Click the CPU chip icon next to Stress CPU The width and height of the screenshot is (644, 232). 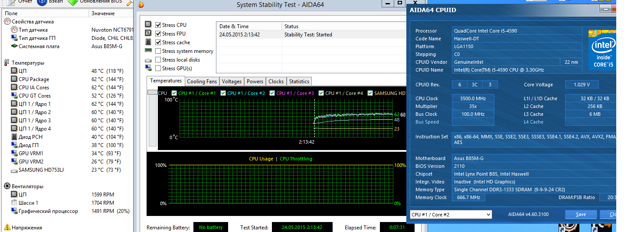tap(148, 25)
